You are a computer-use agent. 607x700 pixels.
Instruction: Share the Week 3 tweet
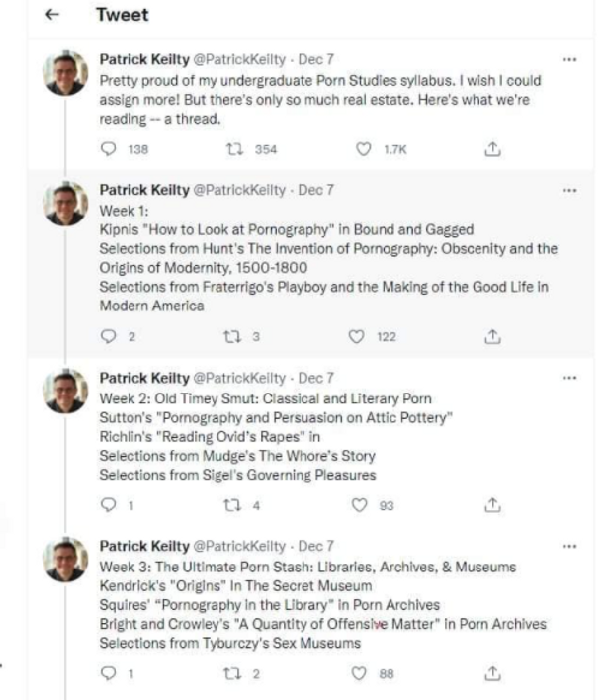(491, 674)
